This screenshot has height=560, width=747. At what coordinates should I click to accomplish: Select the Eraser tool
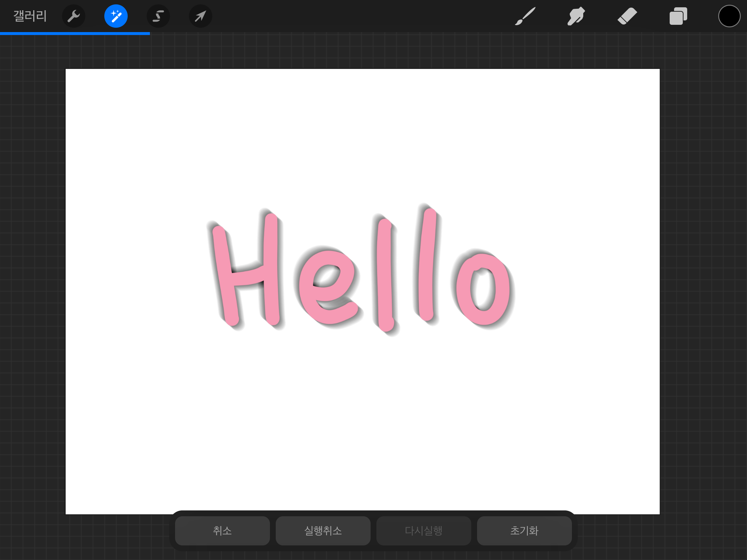coord(627,16)
